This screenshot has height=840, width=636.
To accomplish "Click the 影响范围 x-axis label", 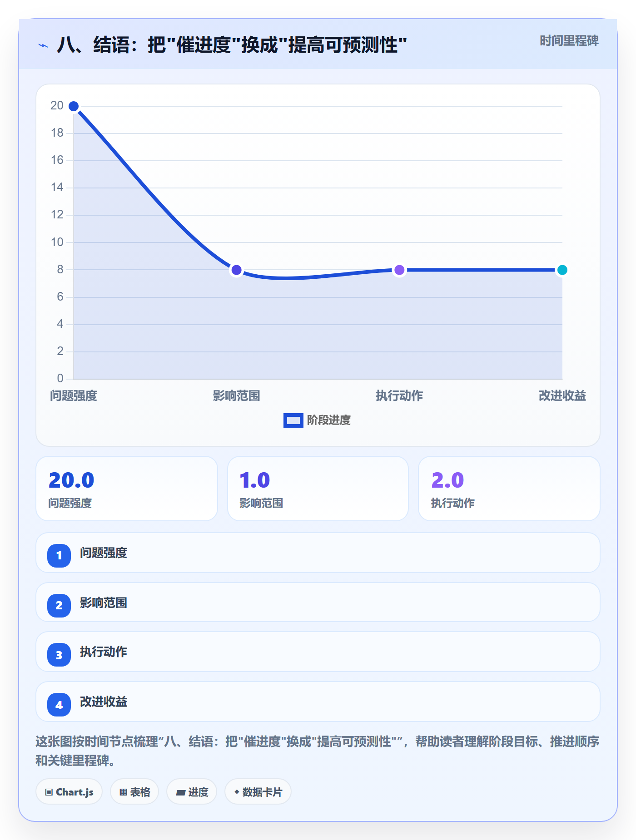I will [x=236, y=396].
